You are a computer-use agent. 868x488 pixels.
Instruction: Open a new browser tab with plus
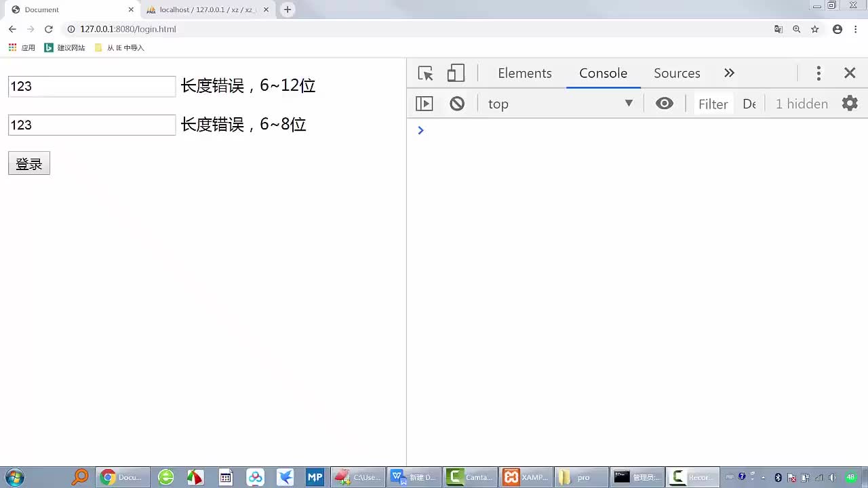[288, 9]
